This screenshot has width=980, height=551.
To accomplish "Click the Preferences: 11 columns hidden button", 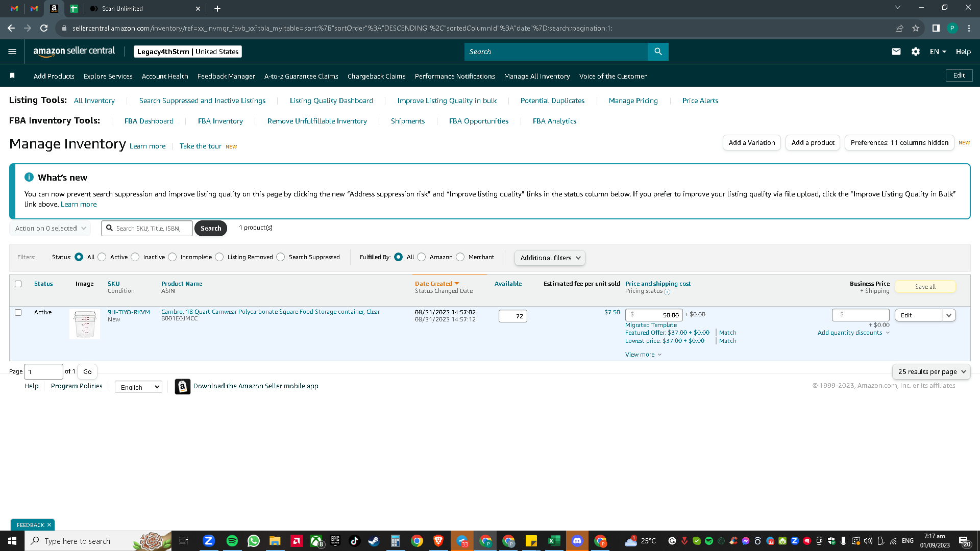I will (899, 142).
